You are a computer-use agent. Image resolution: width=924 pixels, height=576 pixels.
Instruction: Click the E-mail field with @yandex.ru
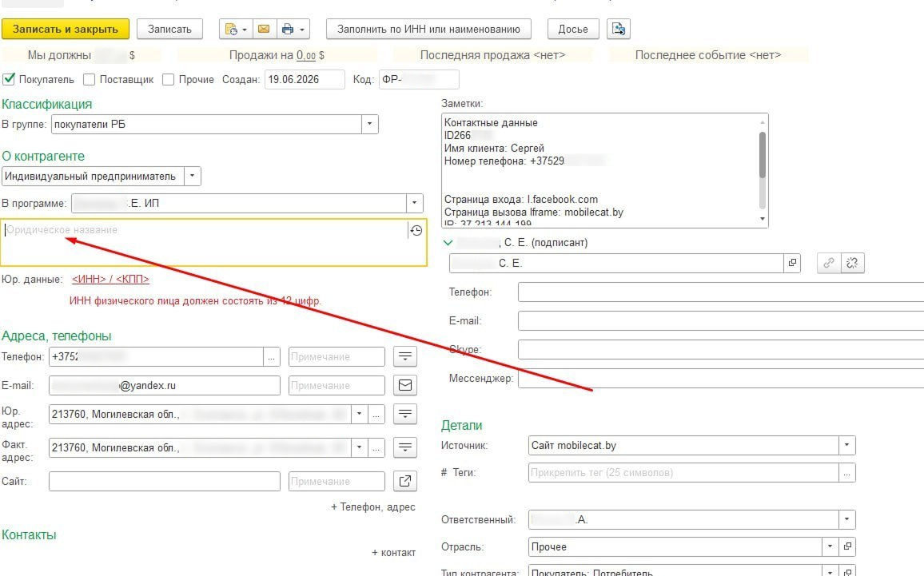165,385
